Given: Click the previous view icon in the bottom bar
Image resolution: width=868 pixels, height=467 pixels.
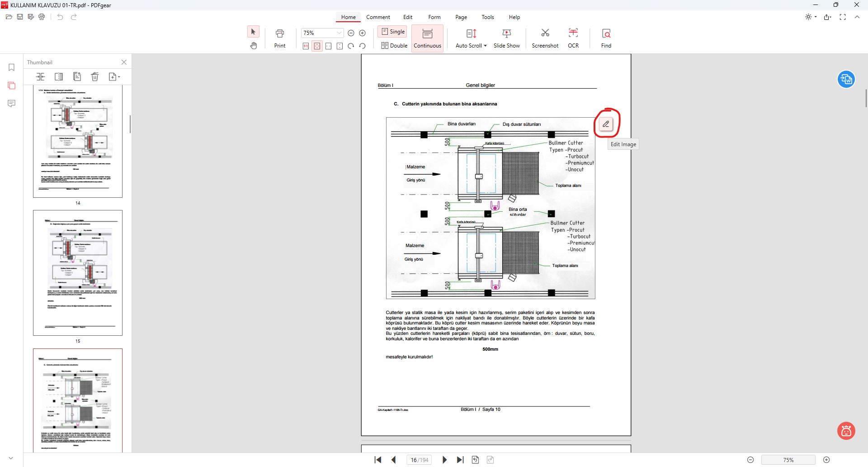Looking at the screenshot, I should click(x=476, y=460).
